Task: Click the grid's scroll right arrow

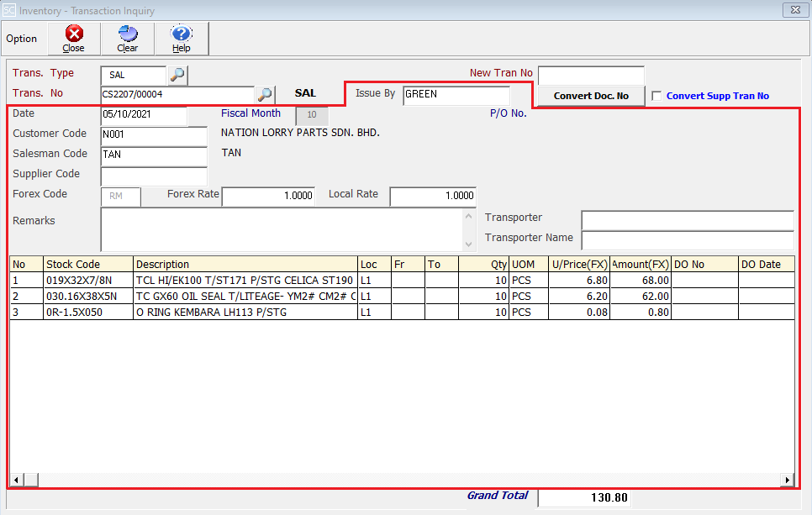Action: coord(787,480)
